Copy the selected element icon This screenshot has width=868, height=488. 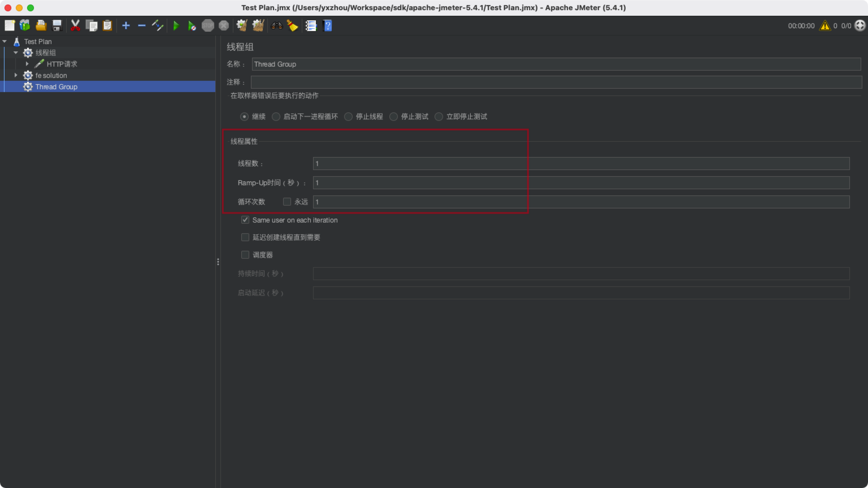(91, 26)
